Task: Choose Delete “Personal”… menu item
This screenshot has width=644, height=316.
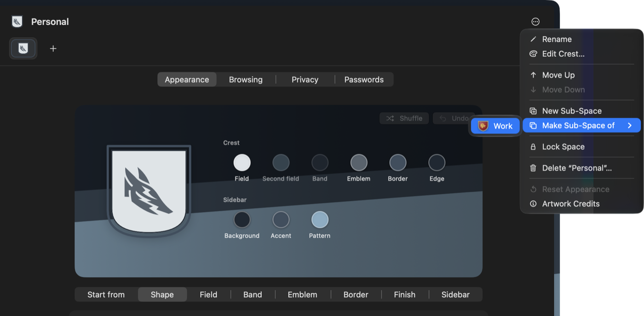Action: 582,168
